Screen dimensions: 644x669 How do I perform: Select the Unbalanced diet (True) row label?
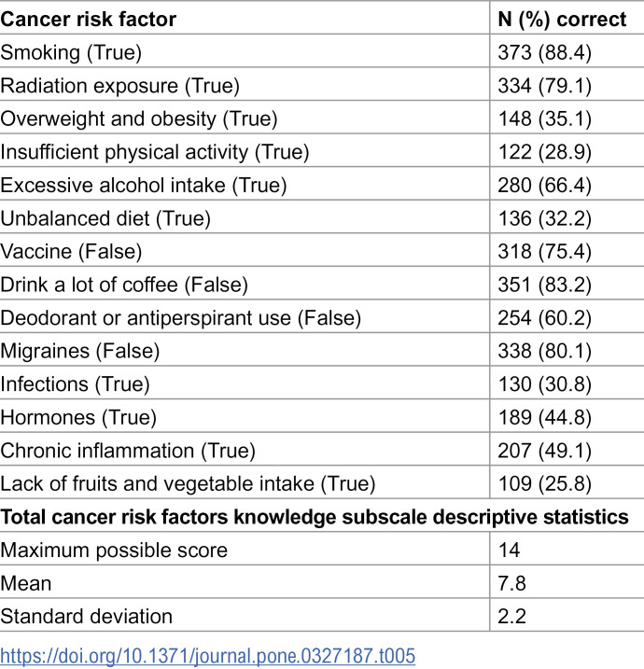(x=105, y=218)
